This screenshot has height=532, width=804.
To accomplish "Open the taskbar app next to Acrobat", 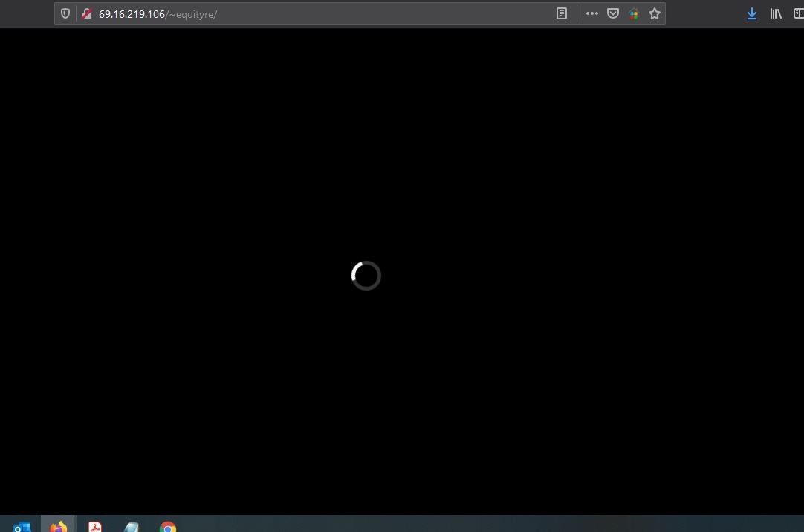I will pyautogui.click(x=132, y=526).
